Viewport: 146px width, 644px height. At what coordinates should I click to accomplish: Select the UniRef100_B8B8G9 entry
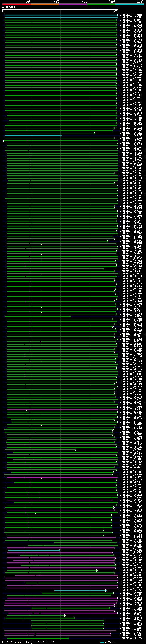pyautogui.click(x=131, y=20)
